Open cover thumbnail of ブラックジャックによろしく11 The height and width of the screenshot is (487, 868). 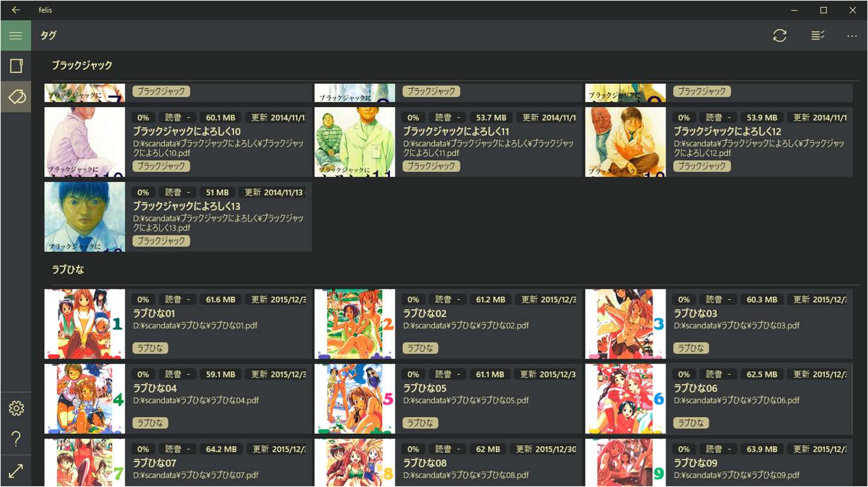354,142
